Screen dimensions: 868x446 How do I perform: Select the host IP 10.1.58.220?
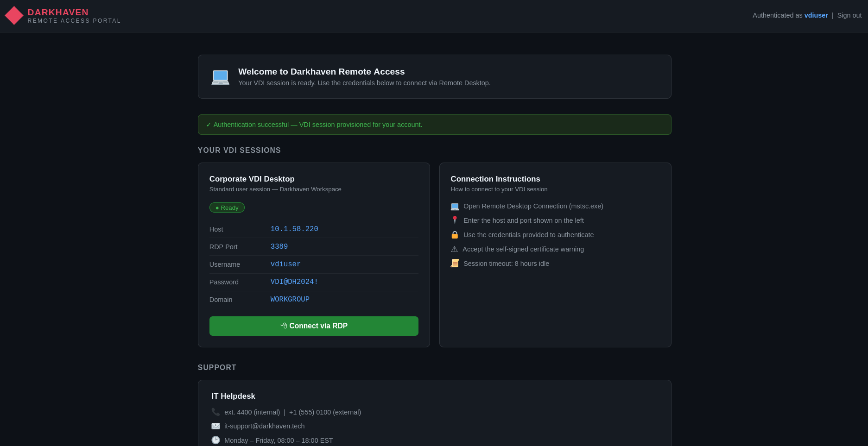pyautogui.click(x=294, y=229)
